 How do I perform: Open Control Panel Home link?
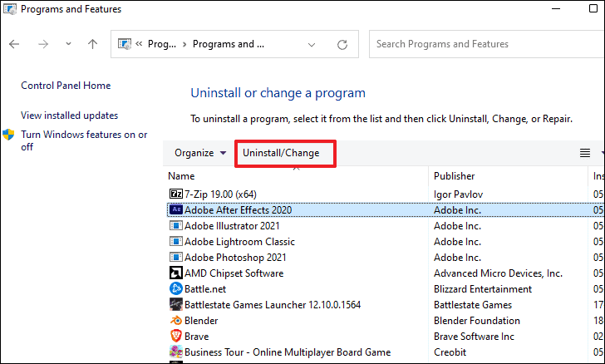pos(66,86)
